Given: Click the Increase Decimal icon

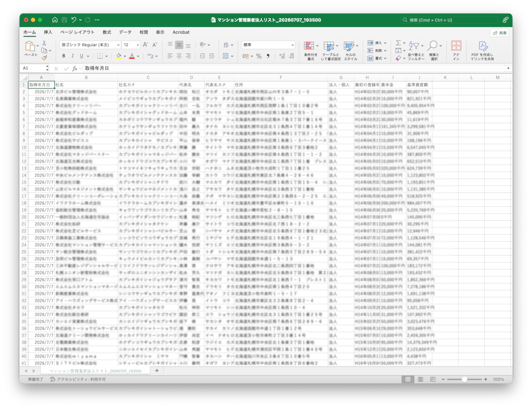Looking at the screenshot, I should tap(282, 56).
